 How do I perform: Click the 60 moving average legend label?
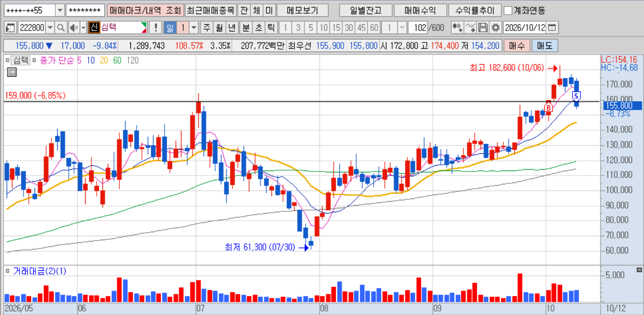tap(117, 60)
